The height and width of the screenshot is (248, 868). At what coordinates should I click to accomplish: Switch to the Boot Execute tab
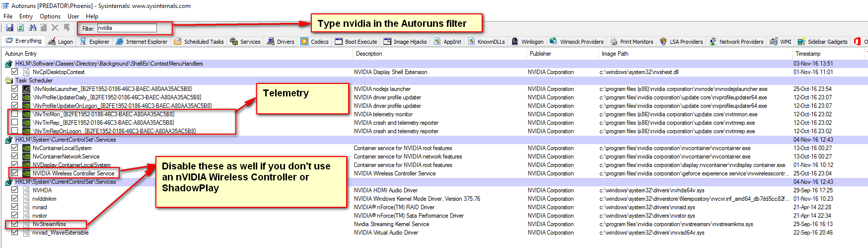pos(356,42)
